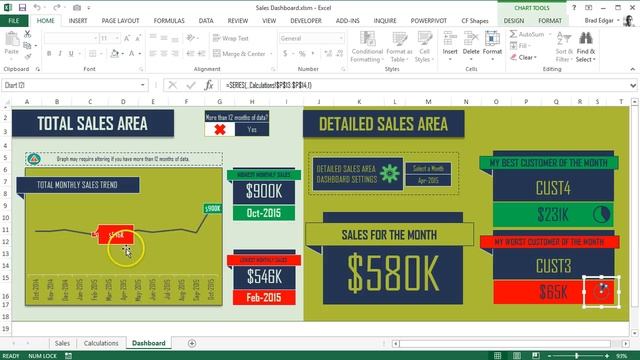Open Cell Styles gallery
The height and width of the screenshot is (360, 640).
[x=424, y=47]
